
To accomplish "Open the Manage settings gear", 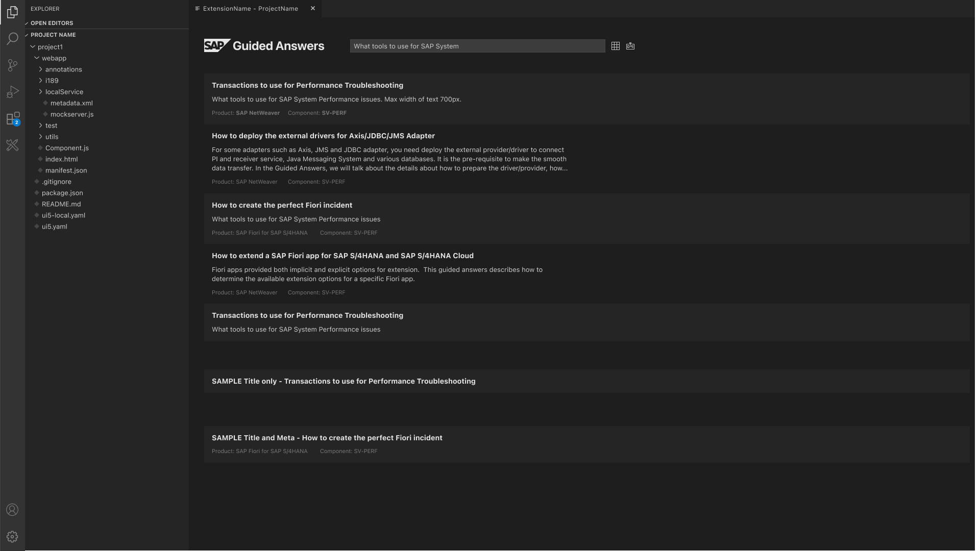I will (12, 536).
